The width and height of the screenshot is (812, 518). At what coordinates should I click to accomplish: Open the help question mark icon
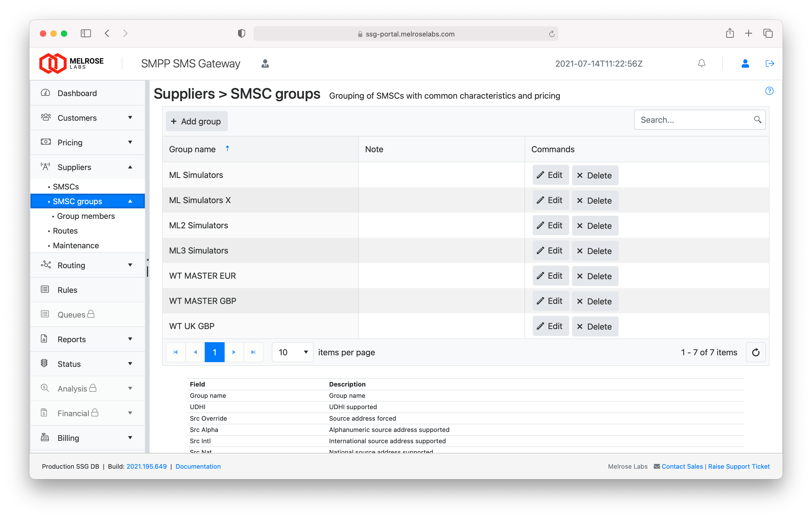coord(769,91)
